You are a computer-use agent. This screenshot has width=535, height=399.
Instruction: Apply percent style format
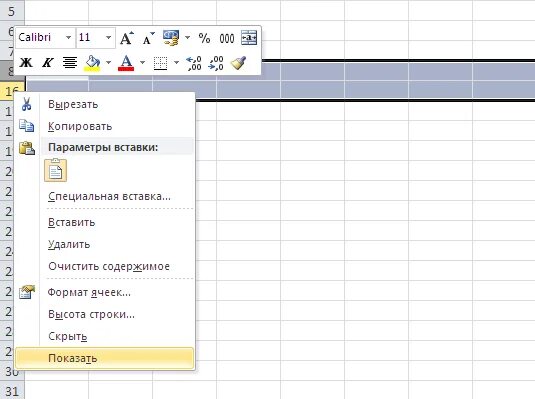(204, 38)
